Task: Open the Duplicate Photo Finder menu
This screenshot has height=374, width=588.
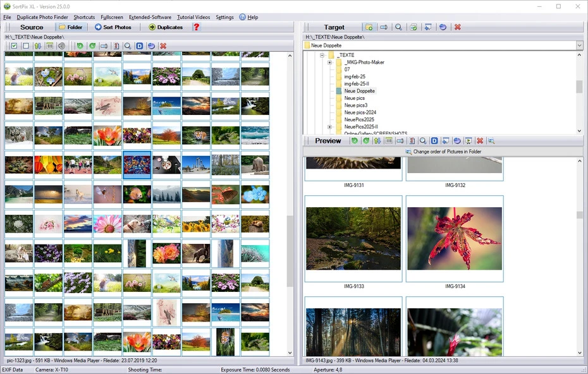Action: [42, 17]
